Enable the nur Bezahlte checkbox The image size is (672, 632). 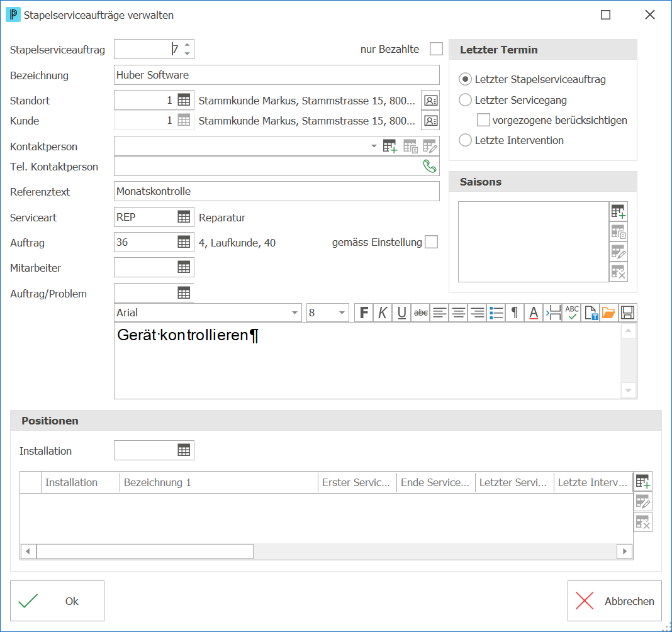[x=436, y=49]
